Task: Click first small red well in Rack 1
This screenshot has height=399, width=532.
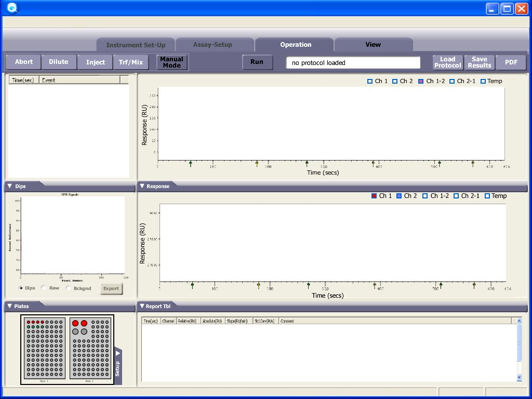Action: 29,322
